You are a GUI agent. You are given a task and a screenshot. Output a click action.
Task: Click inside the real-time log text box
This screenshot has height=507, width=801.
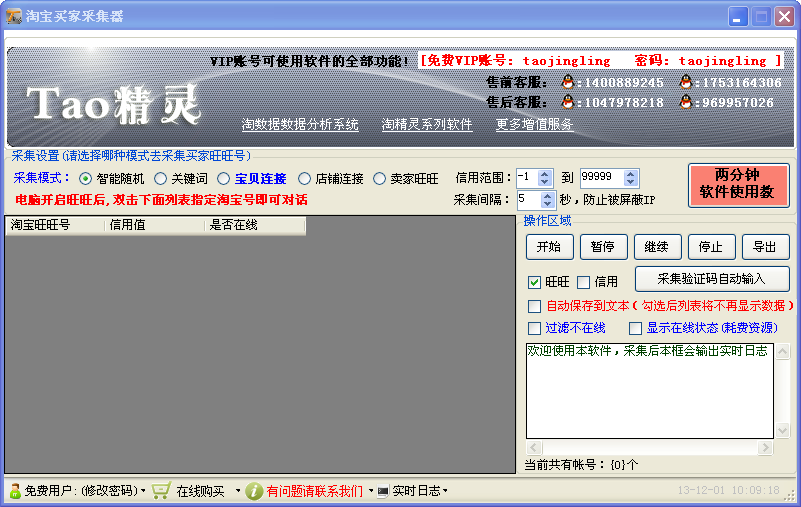(650, 391)
